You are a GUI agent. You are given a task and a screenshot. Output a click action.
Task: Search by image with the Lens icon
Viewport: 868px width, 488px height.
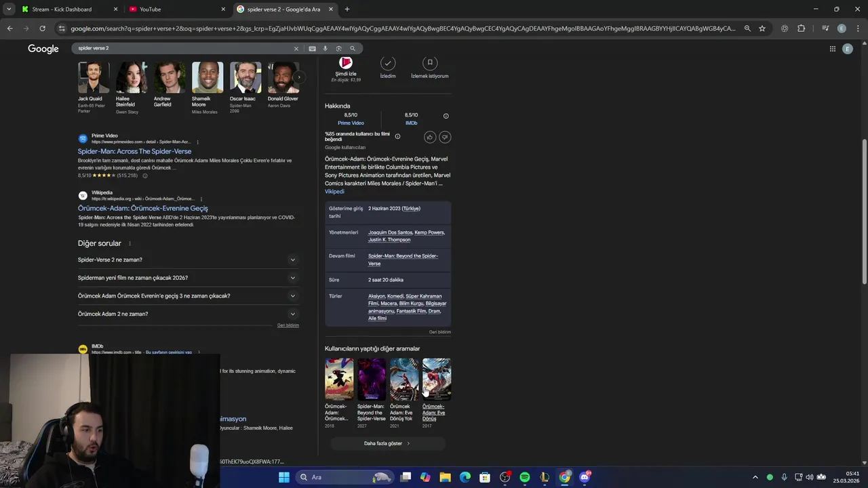point(338,48)
